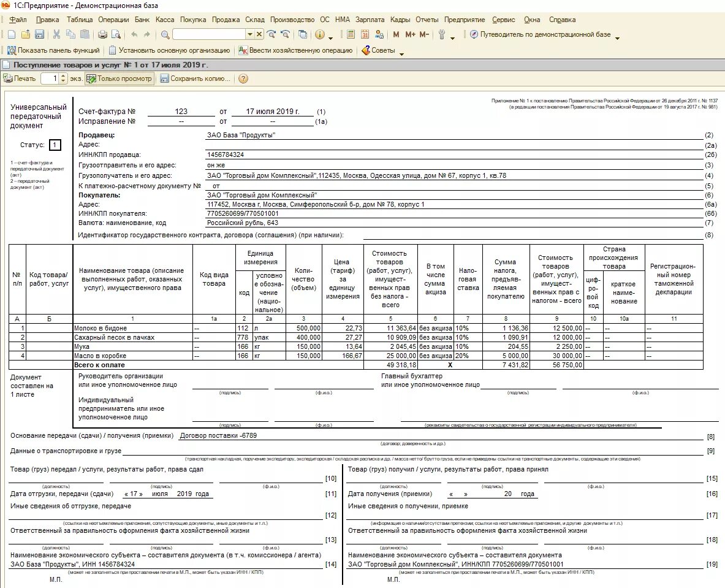Open print preview magnifier-page icon
Viewport: 725px width, 588px height.
116,34
